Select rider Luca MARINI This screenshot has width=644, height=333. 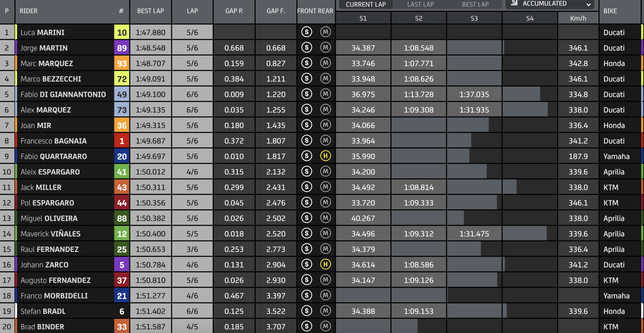pos(42,32)
